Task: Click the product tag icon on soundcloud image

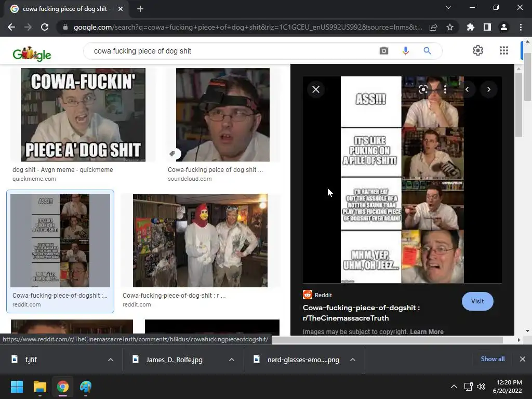Action: coord(172,154)
